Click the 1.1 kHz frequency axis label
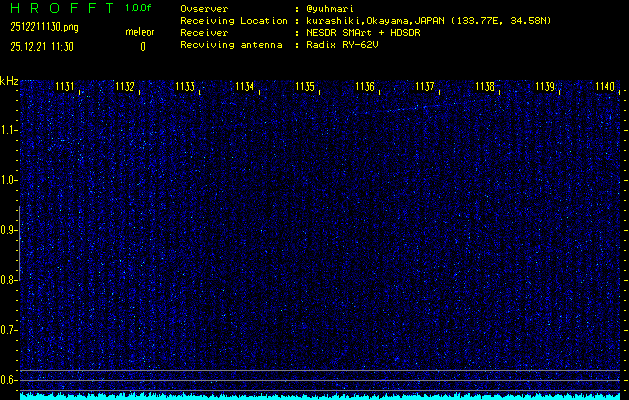 (9, 130)
